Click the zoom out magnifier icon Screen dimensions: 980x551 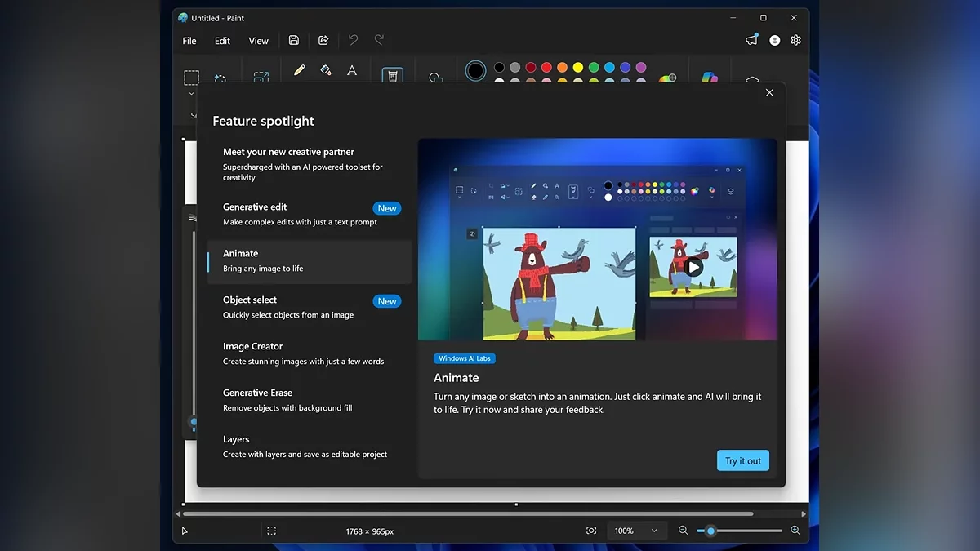pos(684,531)
